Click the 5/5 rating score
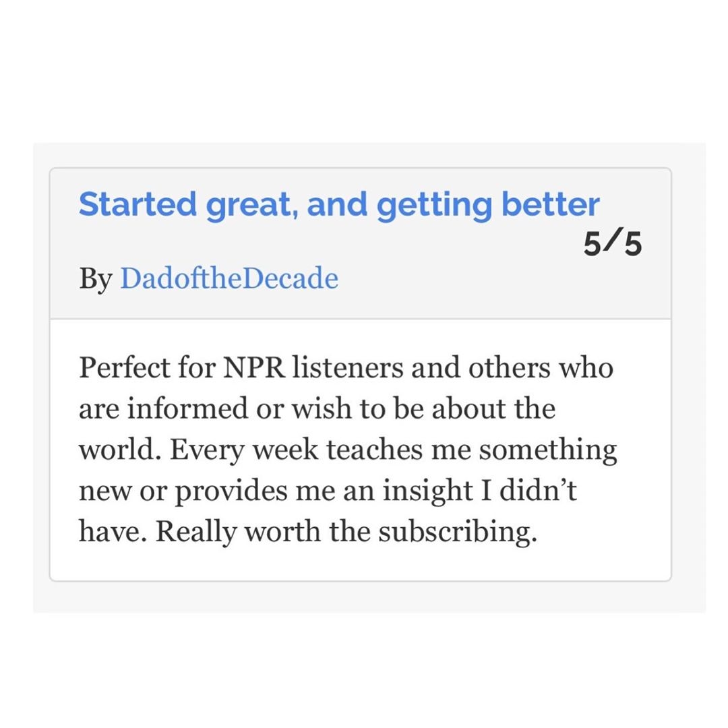Image resolution: width=728 pixels, height=728 pixels. point(612,245)
